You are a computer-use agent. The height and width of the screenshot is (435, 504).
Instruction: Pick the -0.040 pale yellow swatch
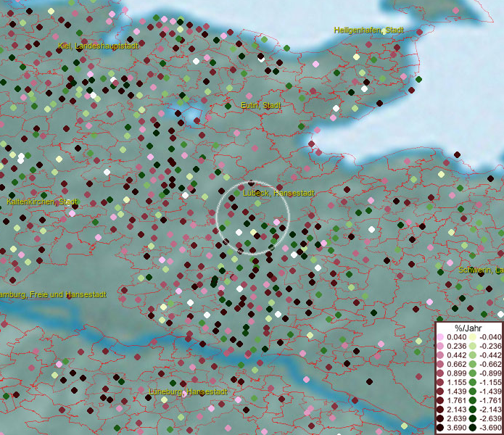pyautogui.click(x=473, y=337)
